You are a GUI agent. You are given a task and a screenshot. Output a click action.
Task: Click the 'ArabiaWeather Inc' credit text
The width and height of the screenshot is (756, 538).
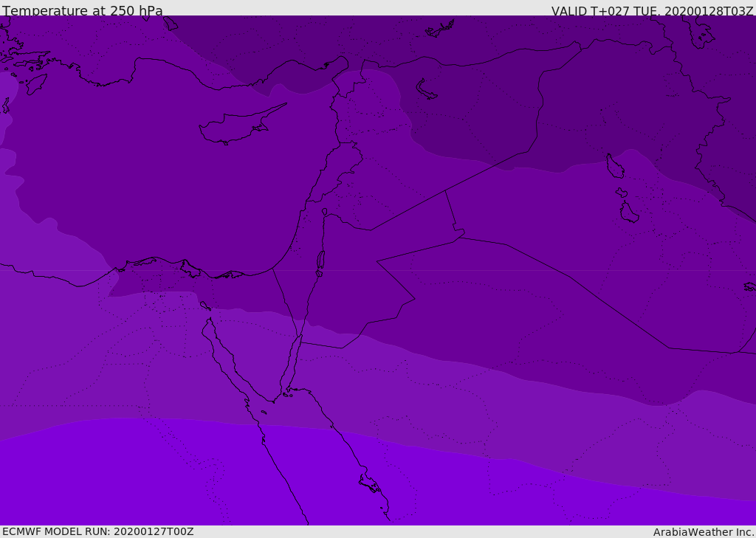tap(703, 532)
